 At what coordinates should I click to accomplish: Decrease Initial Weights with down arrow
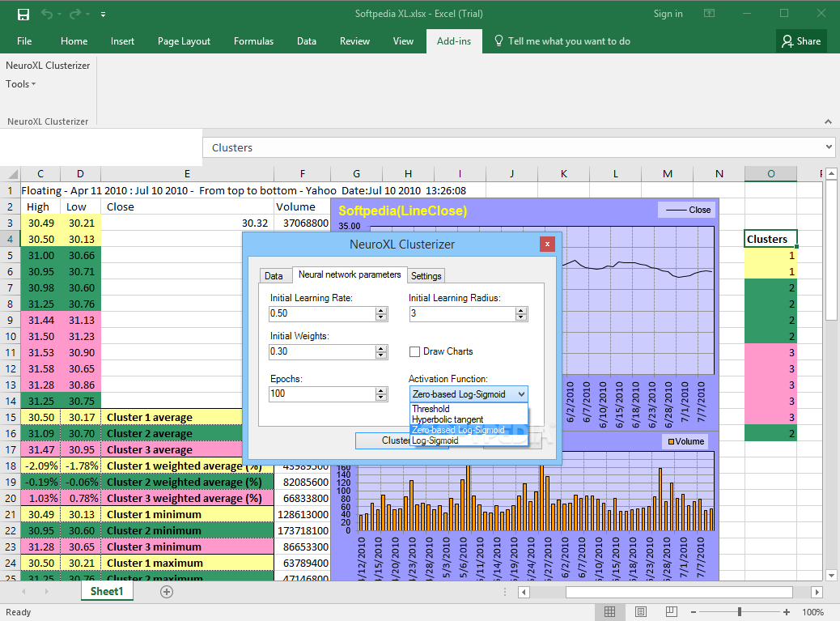pos(381,355)
